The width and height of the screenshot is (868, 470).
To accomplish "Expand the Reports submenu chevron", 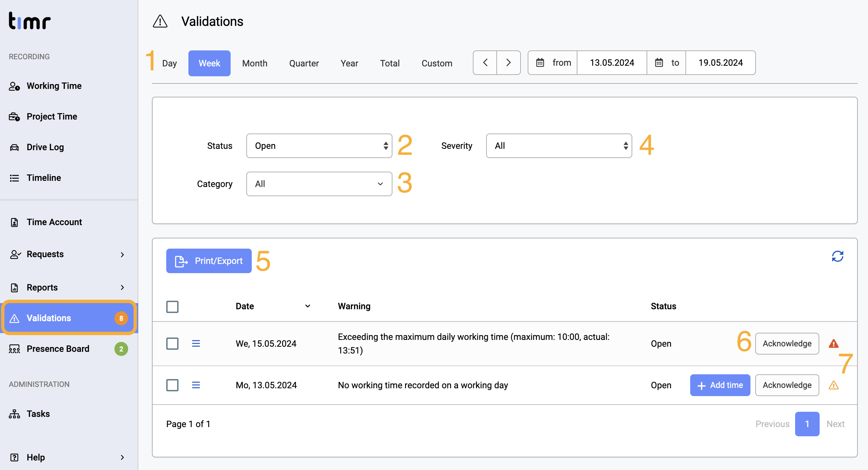I will [122, 288].
